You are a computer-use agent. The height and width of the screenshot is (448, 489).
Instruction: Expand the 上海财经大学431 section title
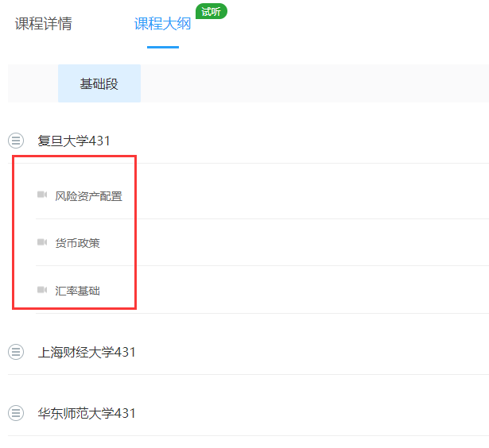87,352
